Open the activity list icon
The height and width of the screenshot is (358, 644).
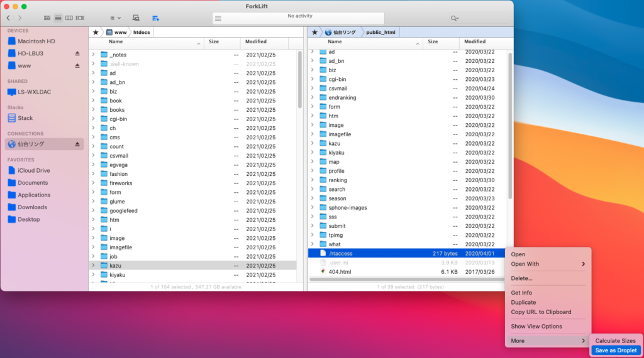pyautogui.click(x=218, y=18)
